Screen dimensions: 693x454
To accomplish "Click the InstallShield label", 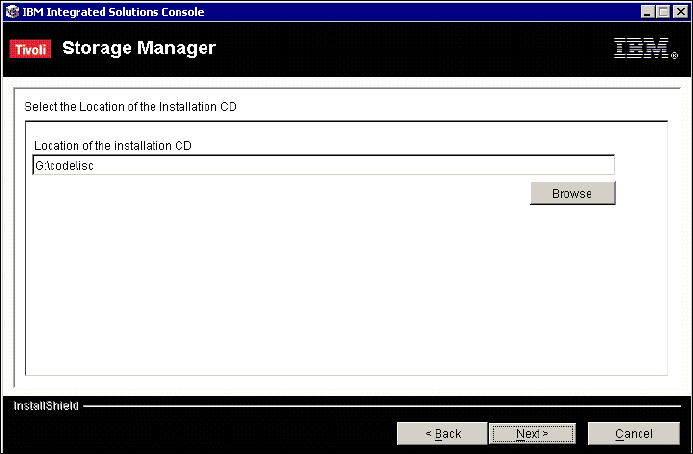I will [46, 406].
